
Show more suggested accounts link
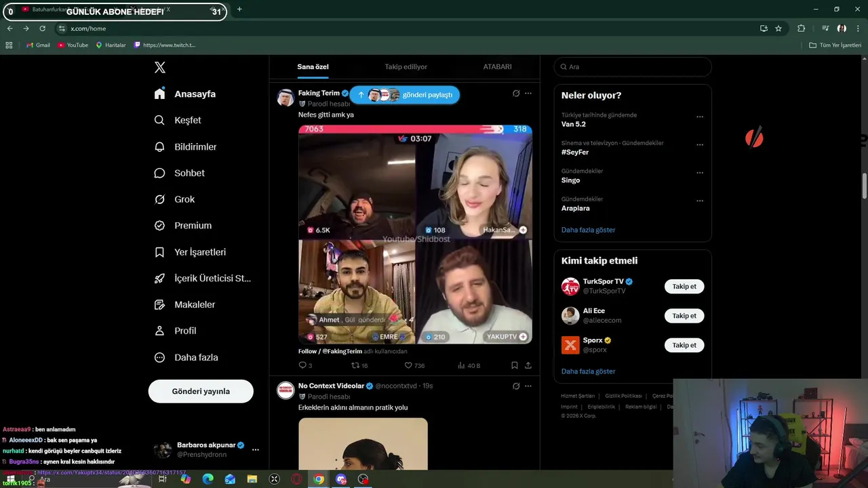click(588, 371)
